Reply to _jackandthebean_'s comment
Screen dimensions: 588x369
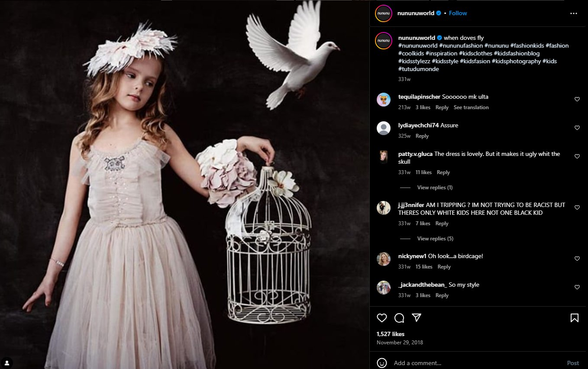pos(442,295)
